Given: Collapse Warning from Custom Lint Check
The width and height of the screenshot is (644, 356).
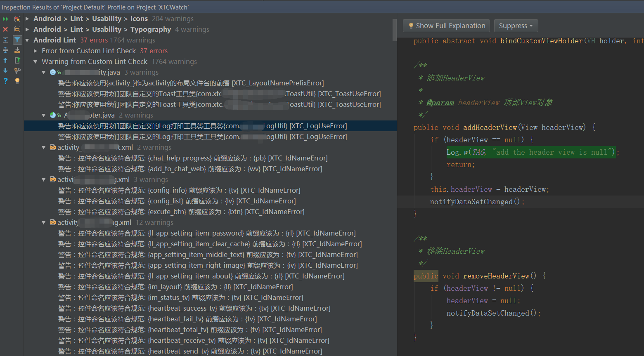Looking at the screenshot, I should coord(36,61).
